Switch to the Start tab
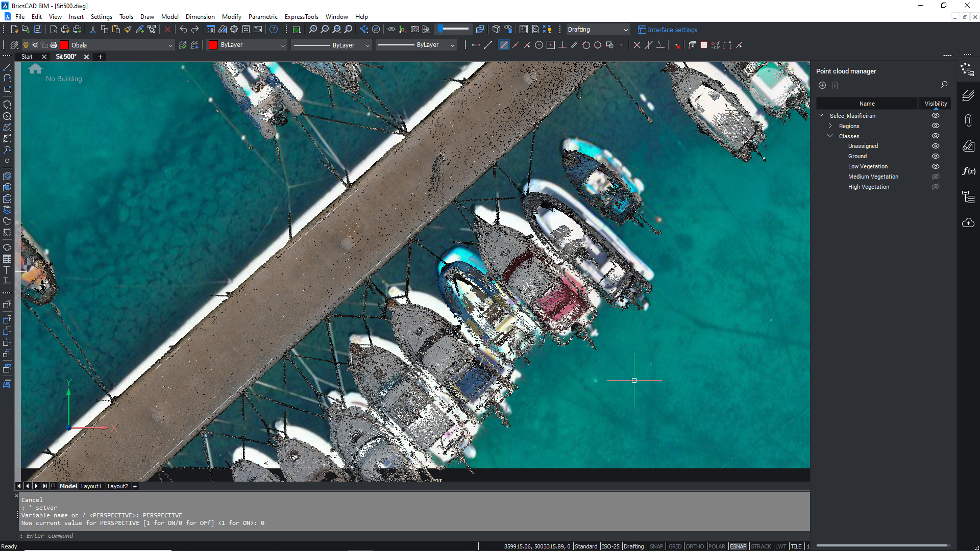 coord(27,57)
